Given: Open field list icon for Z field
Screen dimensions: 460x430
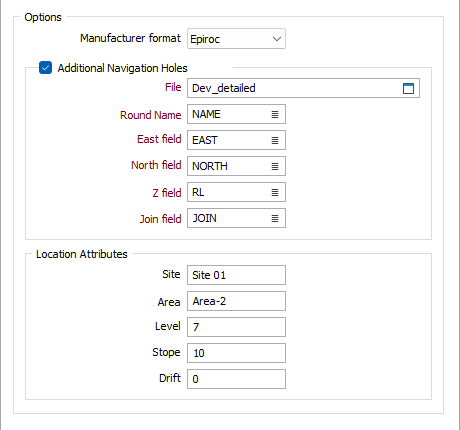Looking at the screenshot, I should (x=275, y=192).
